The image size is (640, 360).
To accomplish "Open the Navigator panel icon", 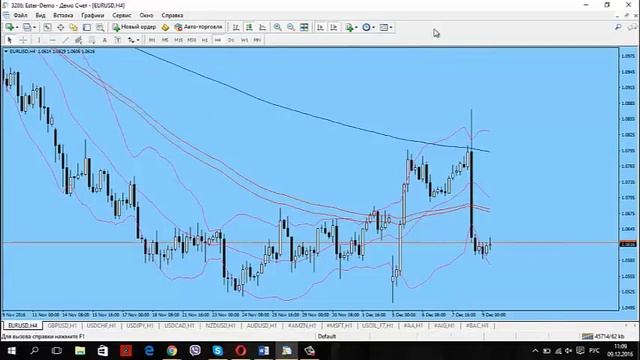I will pyautogui.click(x=73, y=27).
